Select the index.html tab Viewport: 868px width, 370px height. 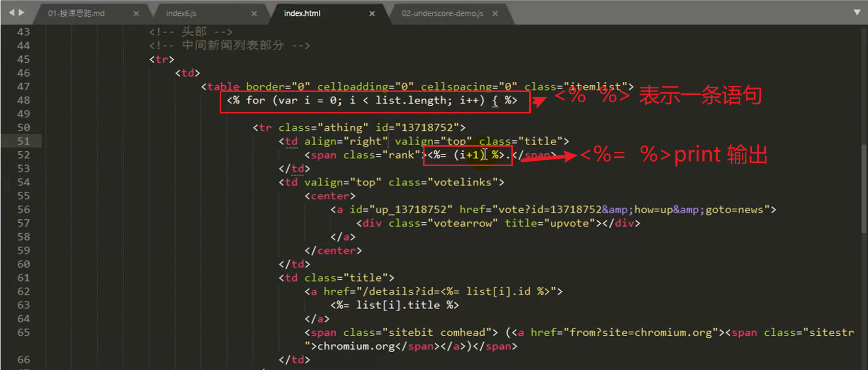coord(302,13)
